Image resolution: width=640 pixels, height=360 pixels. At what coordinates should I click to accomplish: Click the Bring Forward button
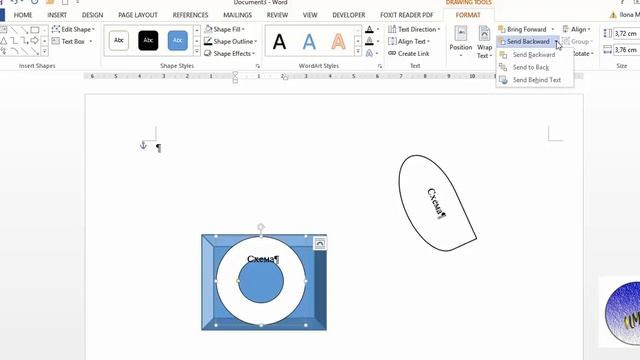point(523,29)
